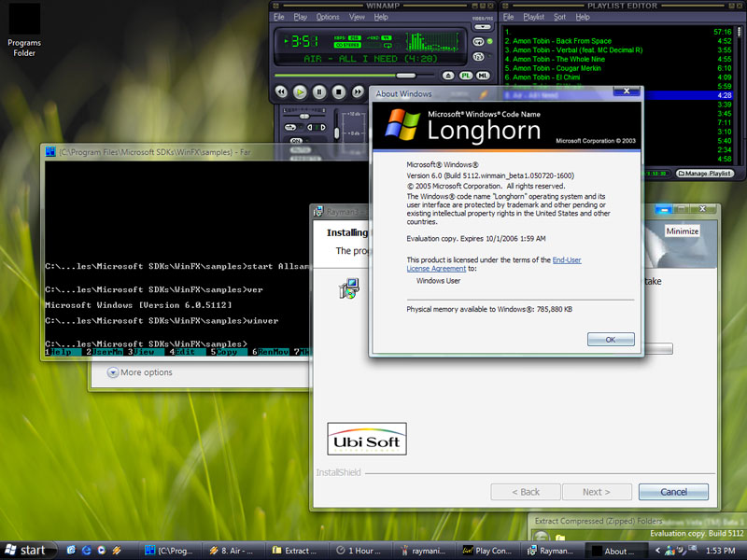Switch to the 'Play Con...' taskbar button

click(x=486, y=551)
